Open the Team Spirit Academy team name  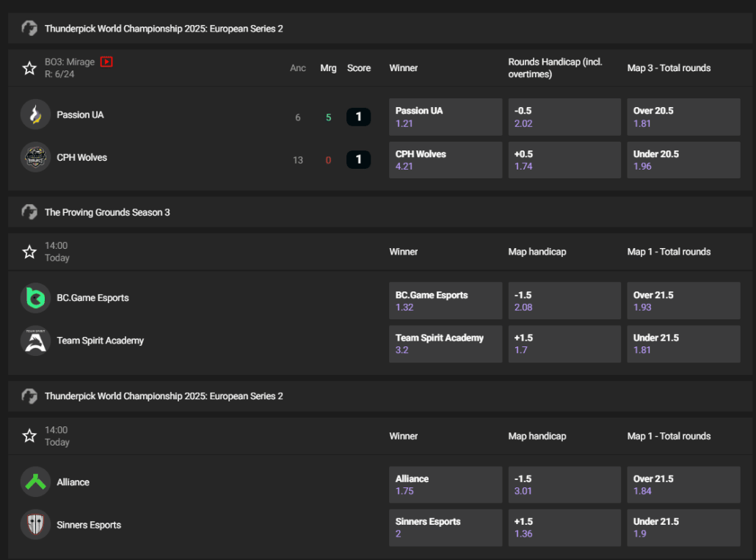pos(101,341)
